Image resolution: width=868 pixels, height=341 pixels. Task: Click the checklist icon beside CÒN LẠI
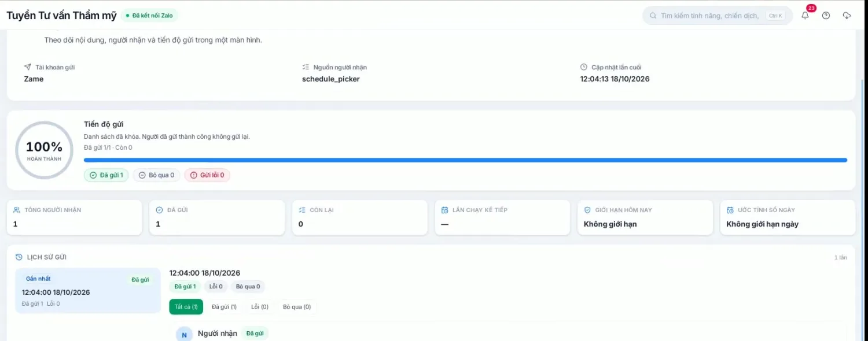point(302,210)
